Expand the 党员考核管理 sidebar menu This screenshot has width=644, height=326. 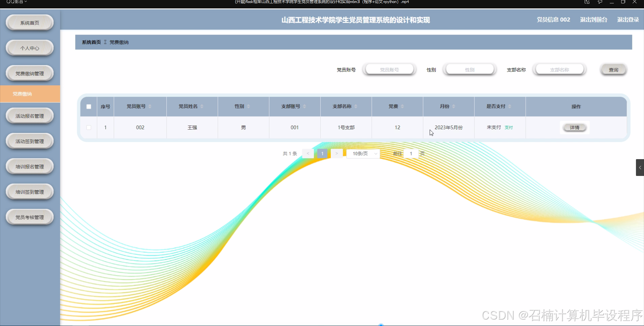[x=30, y=217]
